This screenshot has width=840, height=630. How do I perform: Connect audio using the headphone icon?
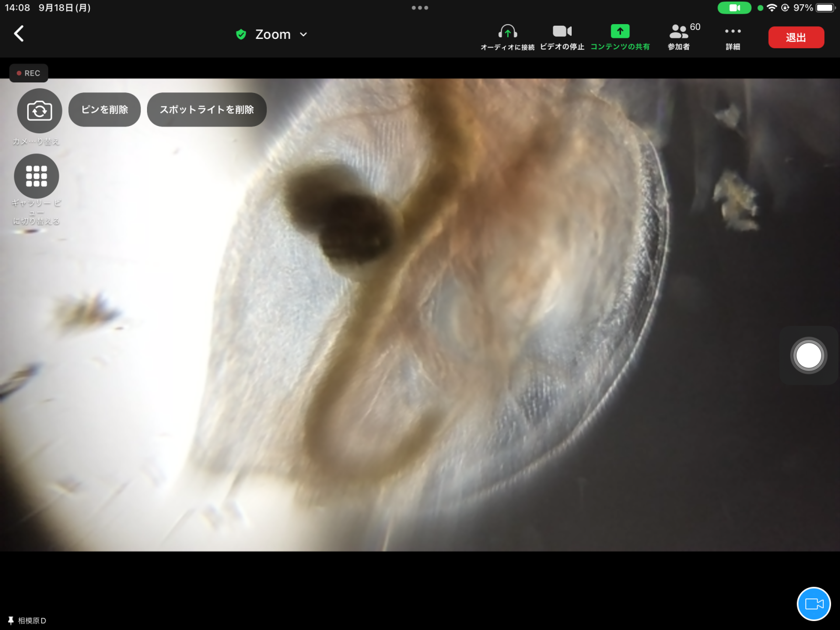pyautogui.click(x=507, y=37)
